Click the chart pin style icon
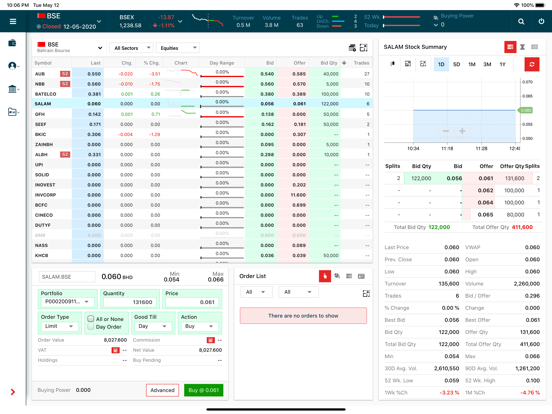The width and height of the screenshot is (552, 414). [x=393, y=64]
